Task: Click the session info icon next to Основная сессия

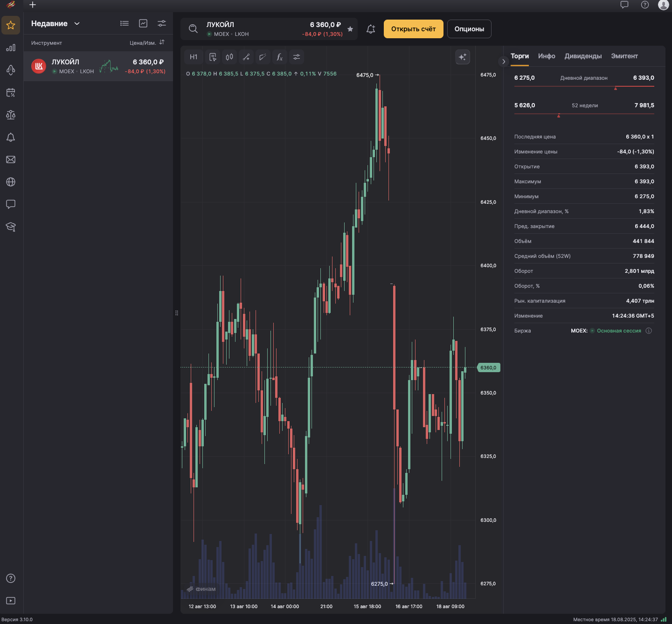Action: coord(649,331)
